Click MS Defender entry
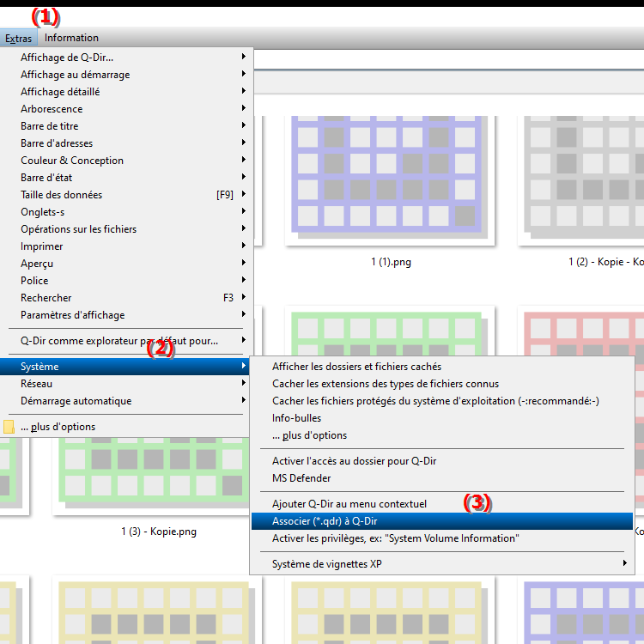644x644 pixels. 442,478
